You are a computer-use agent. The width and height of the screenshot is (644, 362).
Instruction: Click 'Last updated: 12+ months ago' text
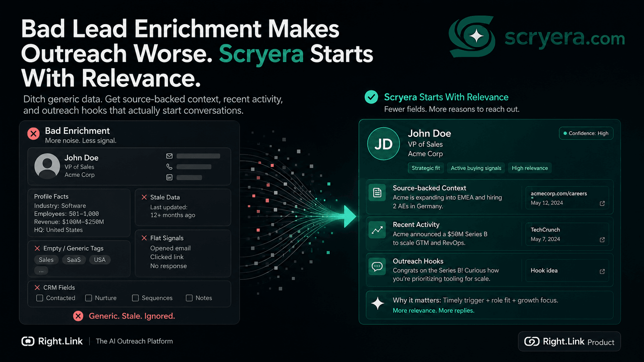point(173,211)
